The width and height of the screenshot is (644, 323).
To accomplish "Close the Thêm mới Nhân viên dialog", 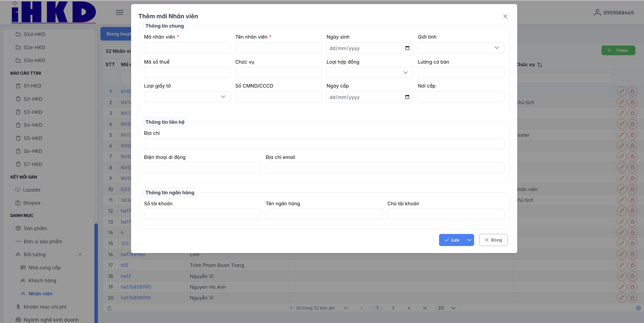I will click(x=505, y=16).
